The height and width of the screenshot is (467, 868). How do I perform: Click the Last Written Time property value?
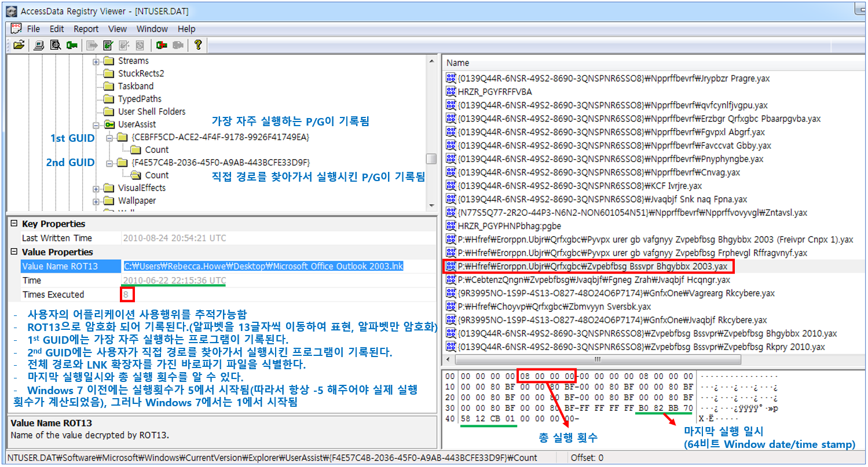click(x=174, y=238)
